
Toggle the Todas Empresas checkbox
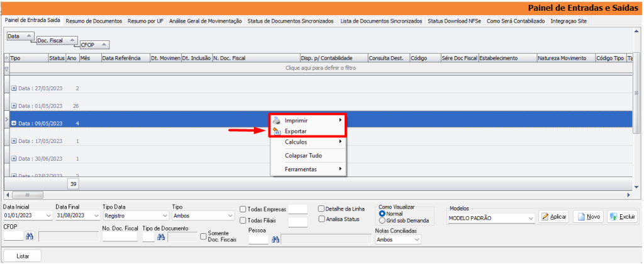click(x=243, y=209)
